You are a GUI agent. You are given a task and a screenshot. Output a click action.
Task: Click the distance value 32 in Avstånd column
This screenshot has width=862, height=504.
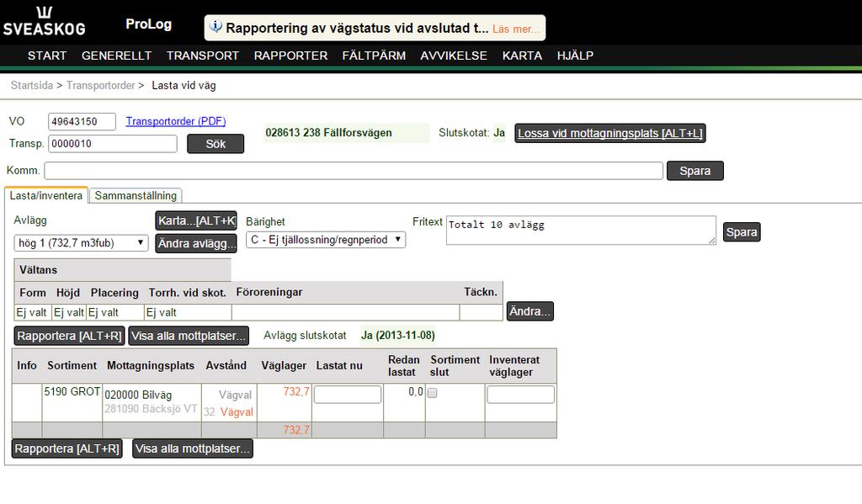[209, 411]
